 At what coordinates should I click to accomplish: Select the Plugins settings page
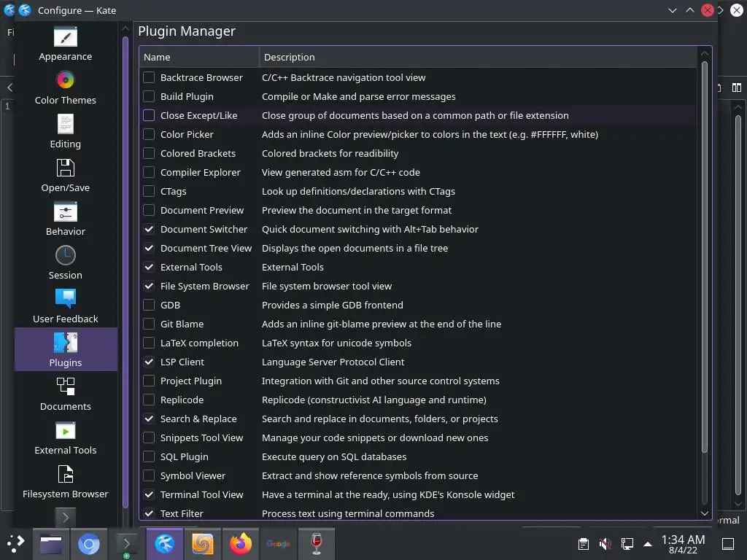pyautogui.click(x=65, y=349)
